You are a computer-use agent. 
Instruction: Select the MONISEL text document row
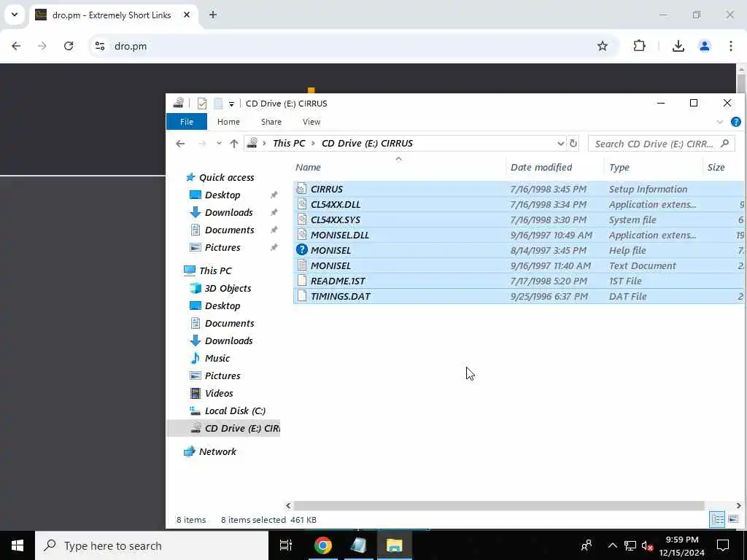pyautogui.click(x=519, y=265)
